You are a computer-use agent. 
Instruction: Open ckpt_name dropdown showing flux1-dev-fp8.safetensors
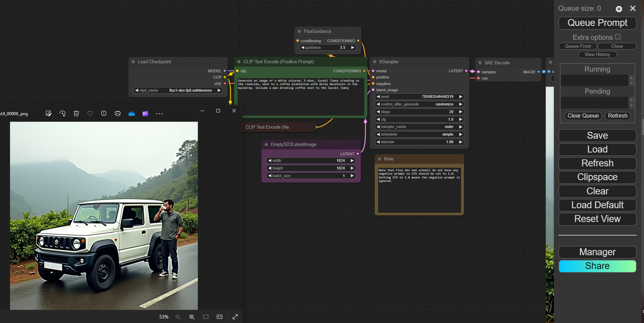[x=178, y=90]
